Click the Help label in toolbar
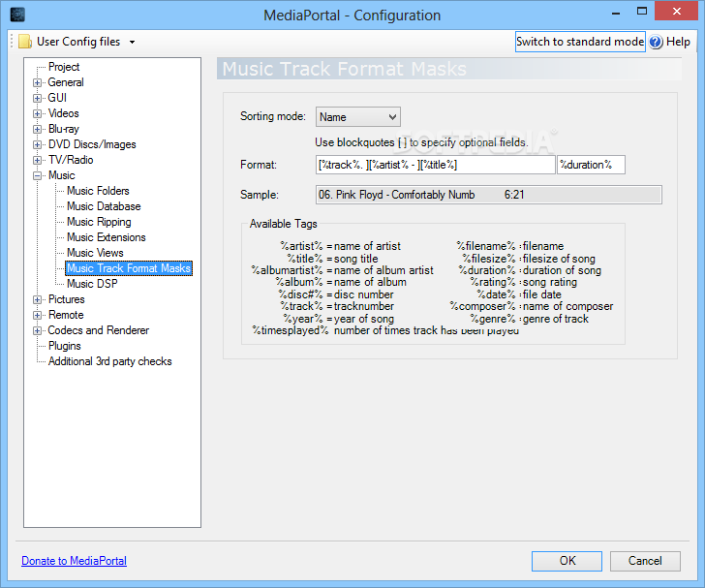The image size is (705, 588). click(678, 42)
